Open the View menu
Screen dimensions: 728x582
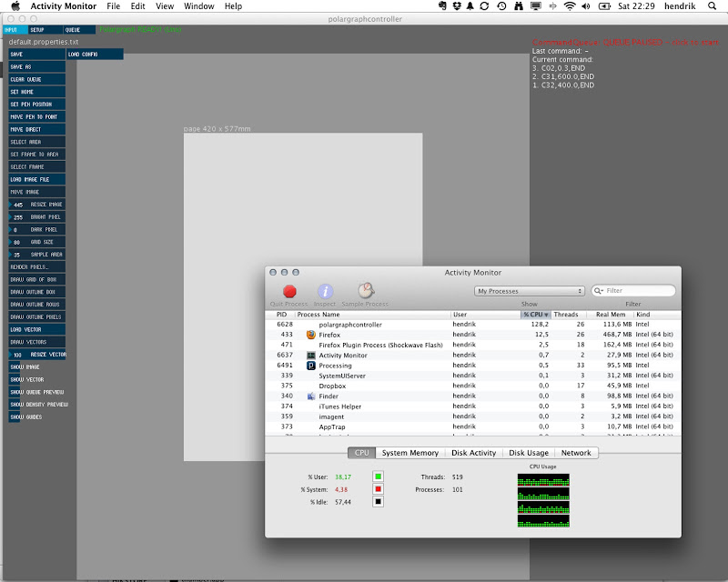[165, 6]
